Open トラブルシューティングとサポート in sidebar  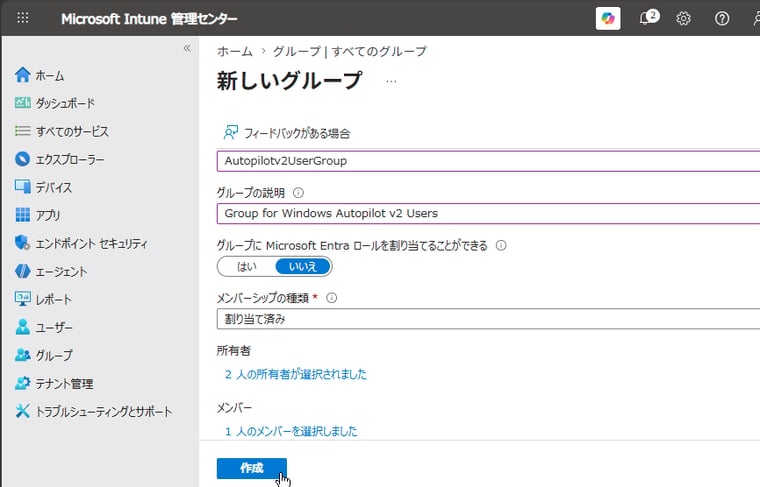104,412
